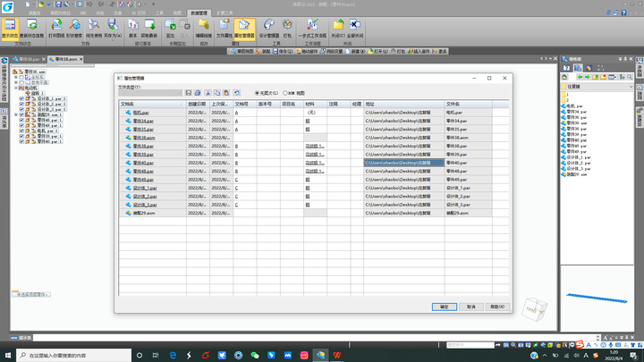Open WeChat from the Windows taskbar

(255, 355)
